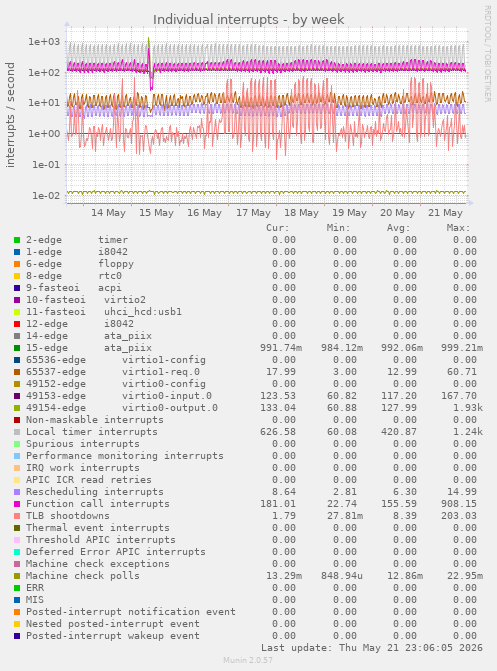This screenshot has height=671, width=497.
Task: Click the olive Machine check polls swatch
Action: coord(17,576)
